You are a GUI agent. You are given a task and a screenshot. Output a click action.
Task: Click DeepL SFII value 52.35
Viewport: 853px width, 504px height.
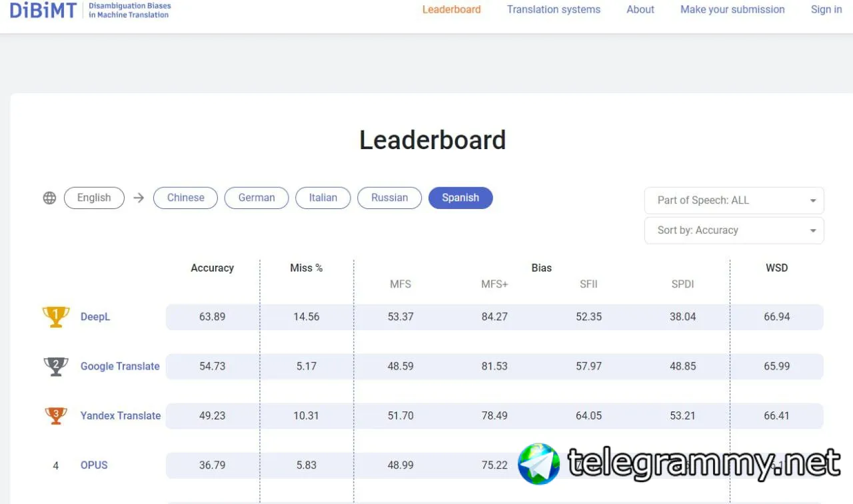(x=589, y=317)
